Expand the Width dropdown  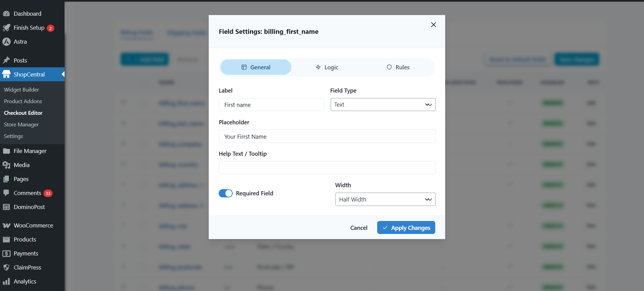(385, 199)
